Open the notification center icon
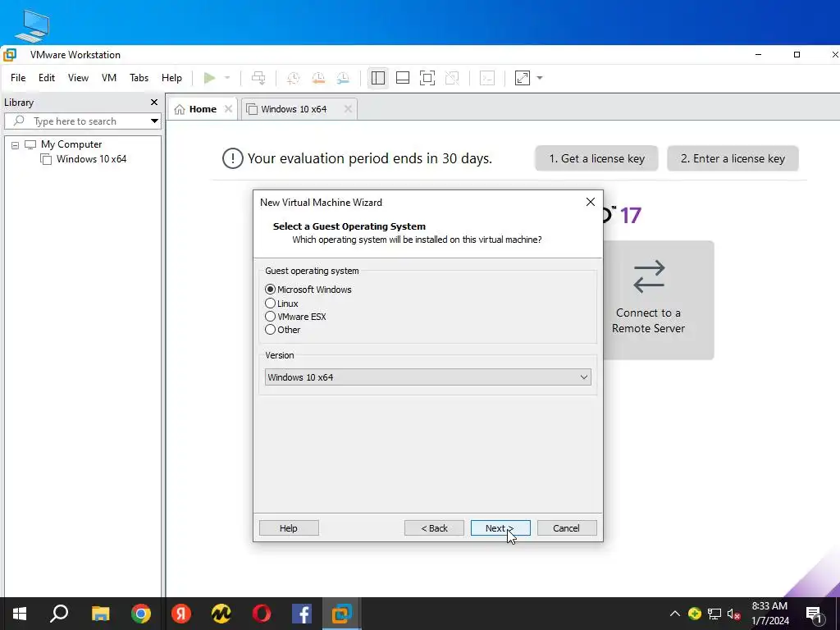This screenshot has width=840, height=630. click(815, 614)
